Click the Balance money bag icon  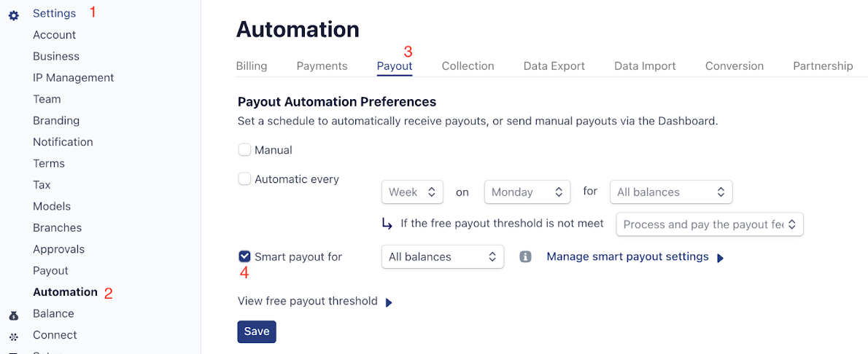tap(14, 315)
